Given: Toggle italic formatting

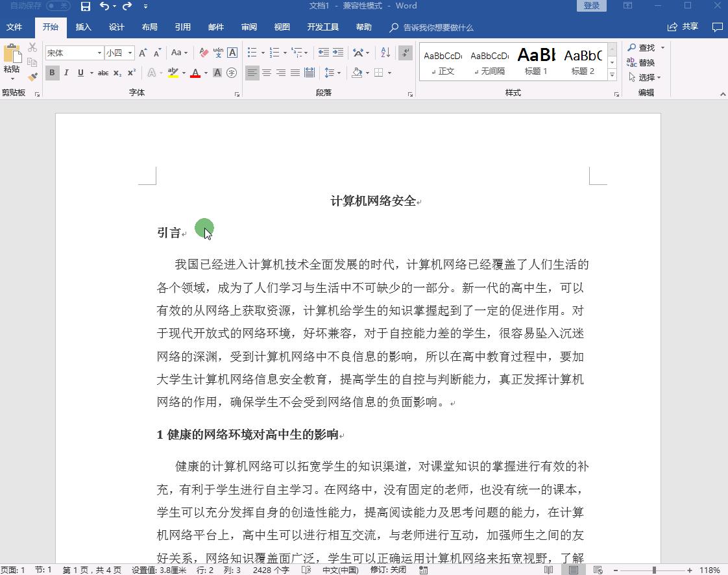Looking at the screenshot, I should coord(66,73).
